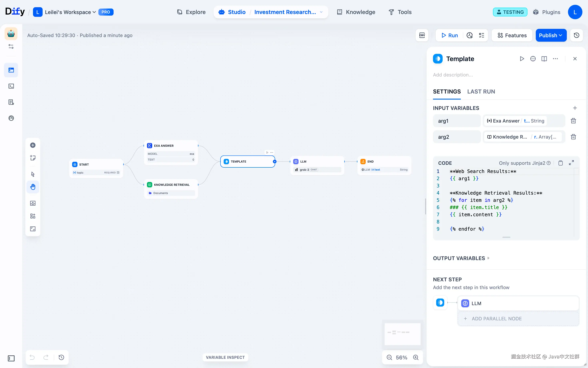Expand Leilei's Workspace switcher

tap(70, 12)
